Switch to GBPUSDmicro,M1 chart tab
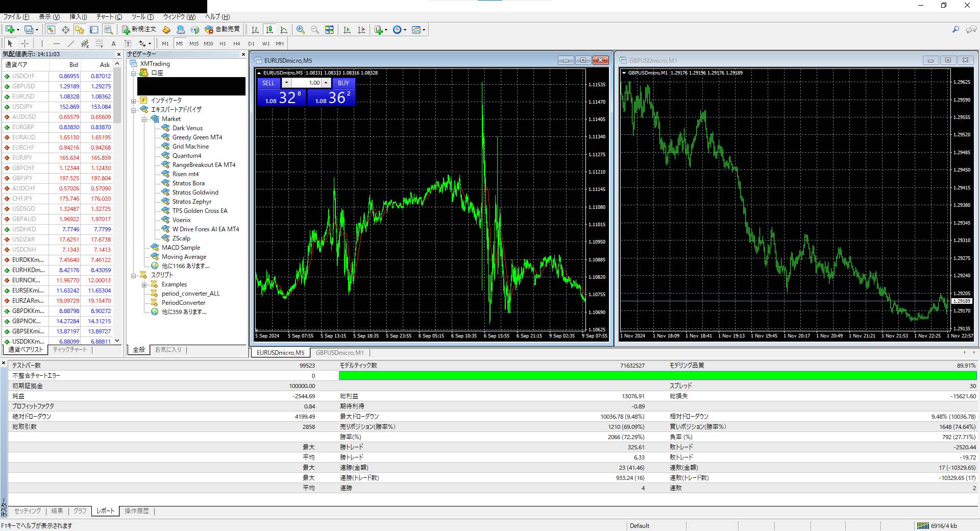980x531 pixels. (x=339, y=353)
